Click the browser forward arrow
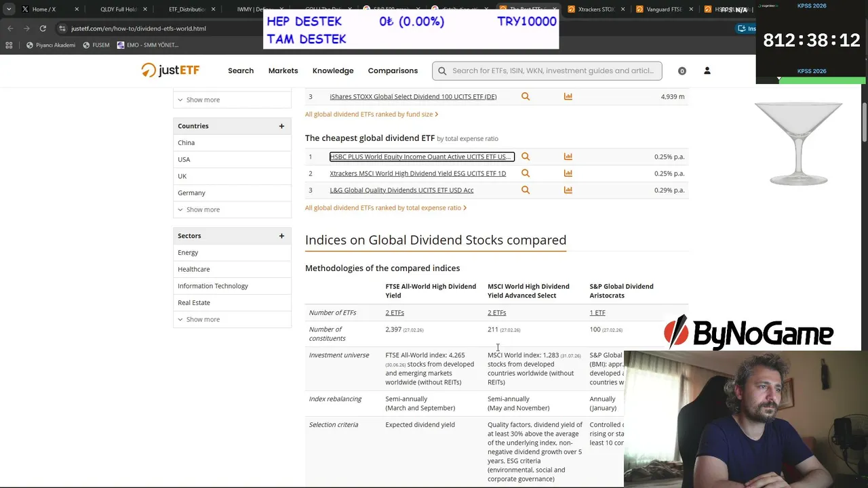This screenshot has width=868, height=488. click(x=26, y=28)
